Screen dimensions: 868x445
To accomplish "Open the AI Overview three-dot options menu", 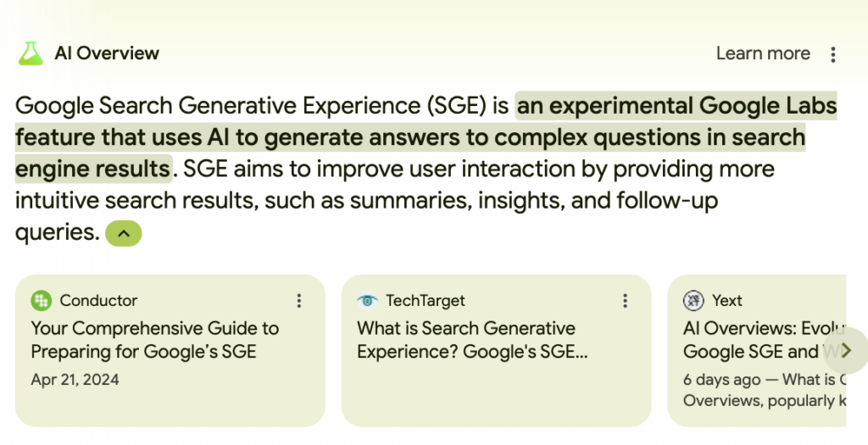I will [832, 54].
